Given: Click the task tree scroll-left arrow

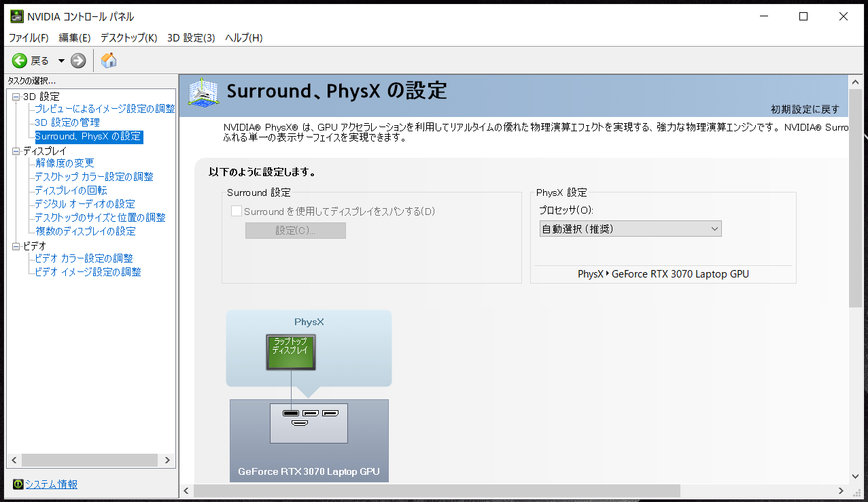Looking at the screenshot, I should pos(13,461).
